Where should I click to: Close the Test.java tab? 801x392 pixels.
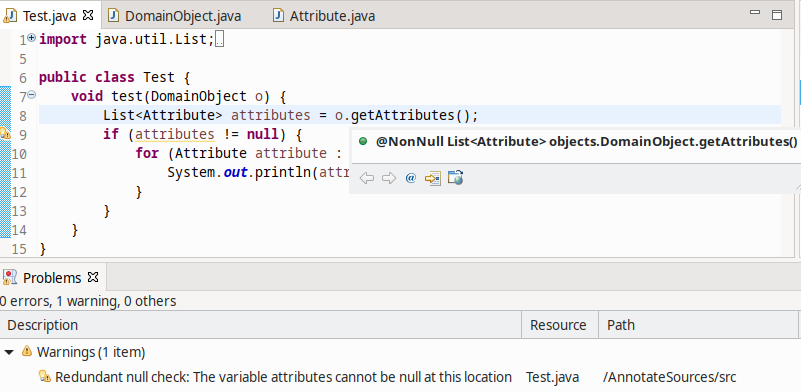[88, 15]
